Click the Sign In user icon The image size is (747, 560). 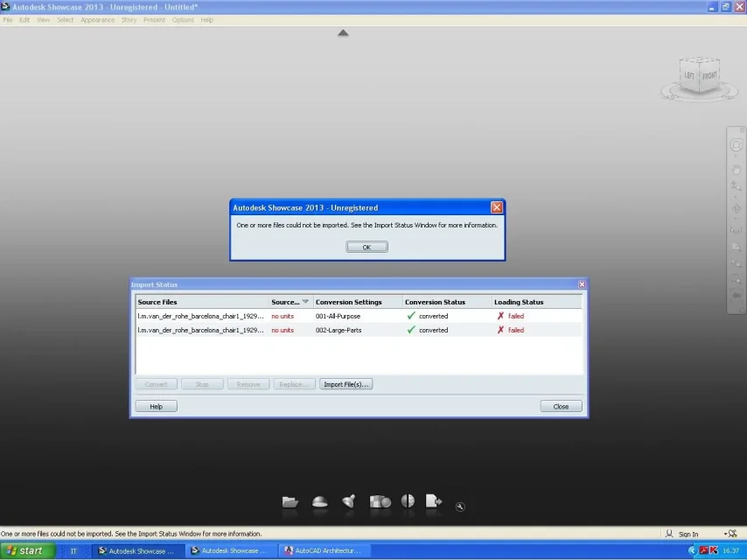click(669, 534)
